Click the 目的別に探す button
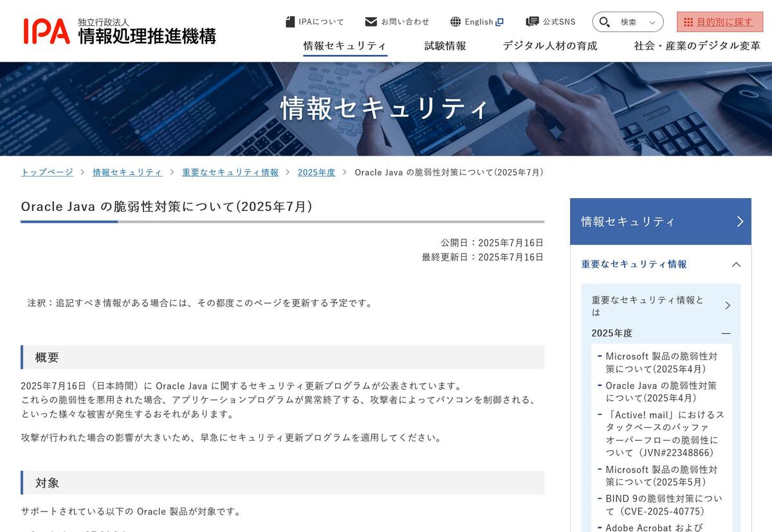The image size is (772, 532). click(x=720, y=22)
